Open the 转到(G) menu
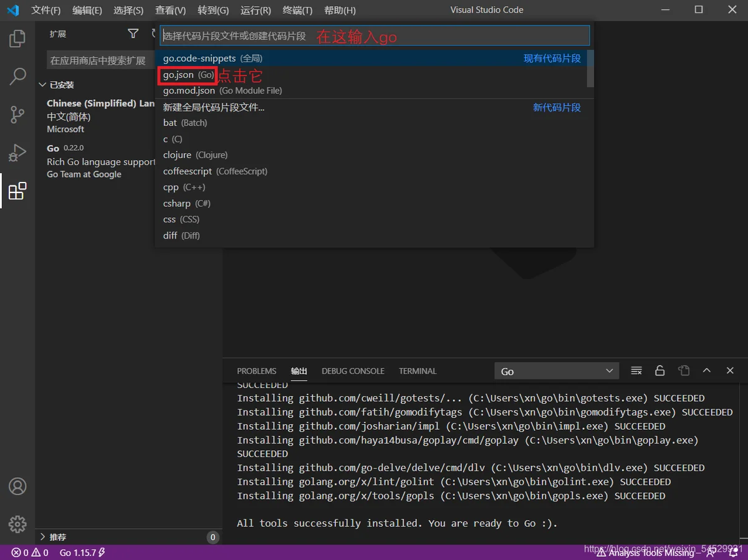The image size is (748, 560). 213,10
